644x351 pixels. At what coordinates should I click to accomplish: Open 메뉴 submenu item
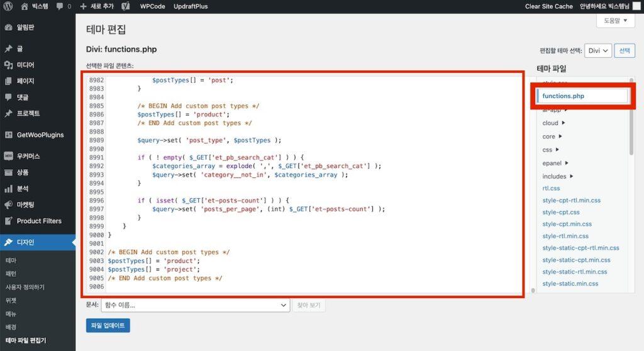[11, 314]
